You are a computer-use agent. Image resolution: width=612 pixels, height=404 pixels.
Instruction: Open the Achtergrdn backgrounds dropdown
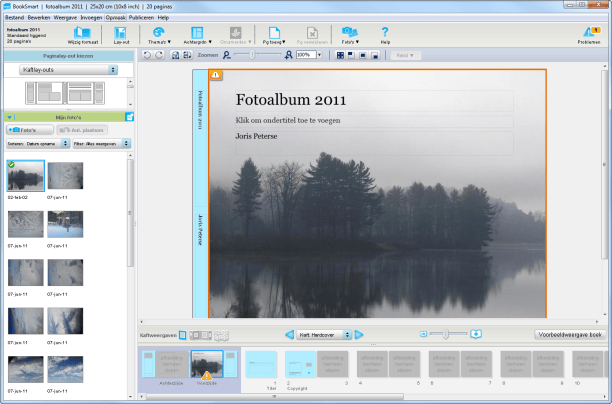point(197,35)
